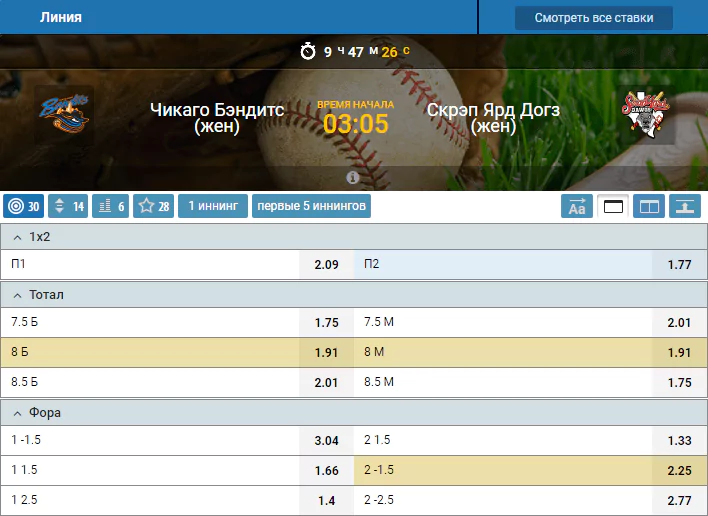Click the Aa text size icon
The height and width of the screenshot is (516, 708).
pyautogui.click(x=577, y=206)
